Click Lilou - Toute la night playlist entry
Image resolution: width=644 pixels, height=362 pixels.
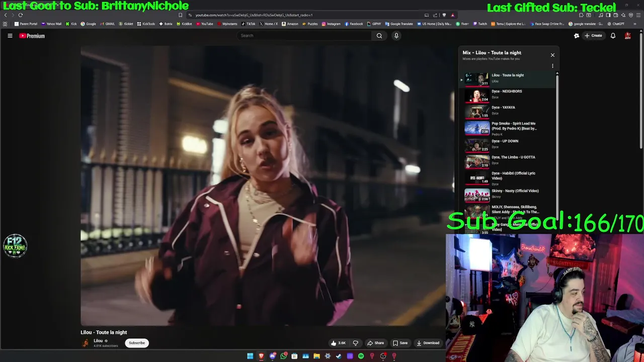[x=508, y=79]
